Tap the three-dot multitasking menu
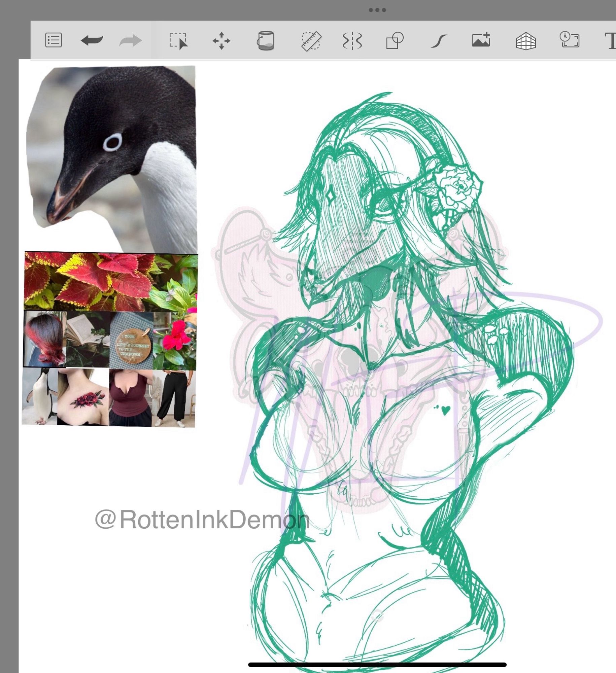The height and width of the screenshot is (673, 616). pos(377,10)
